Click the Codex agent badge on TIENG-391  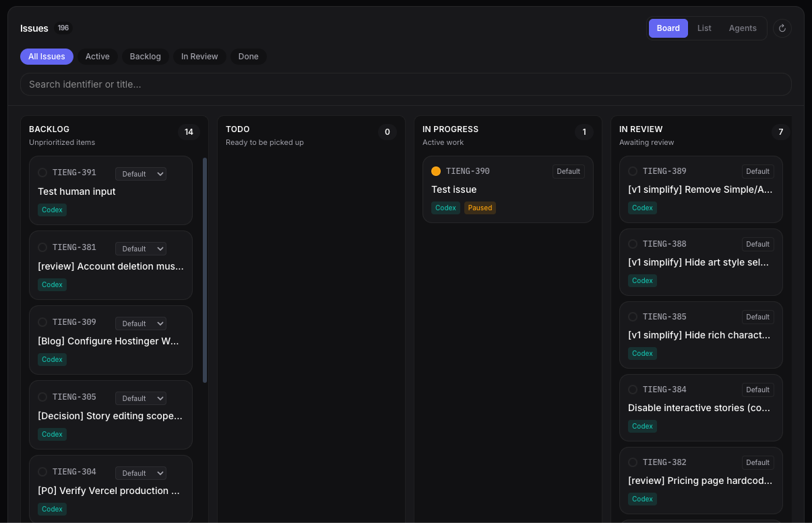coord(52,210)
